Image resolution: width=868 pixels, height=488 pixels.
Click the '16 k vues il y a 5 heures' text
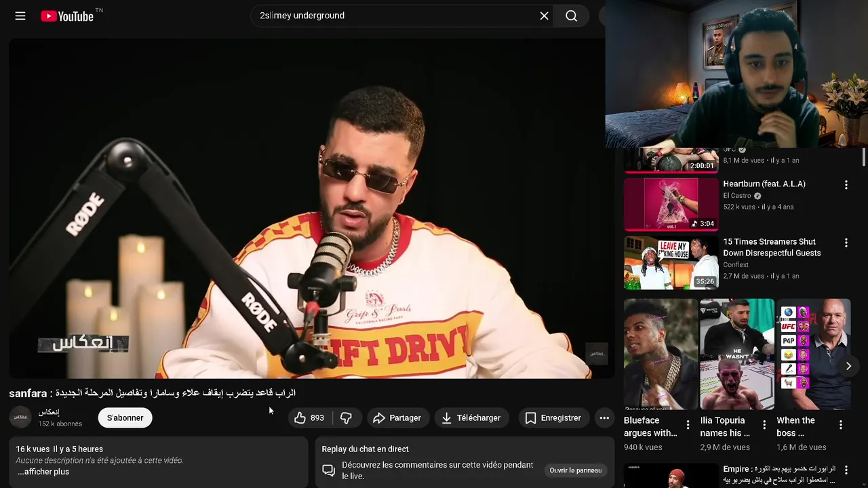pos(60,449)
